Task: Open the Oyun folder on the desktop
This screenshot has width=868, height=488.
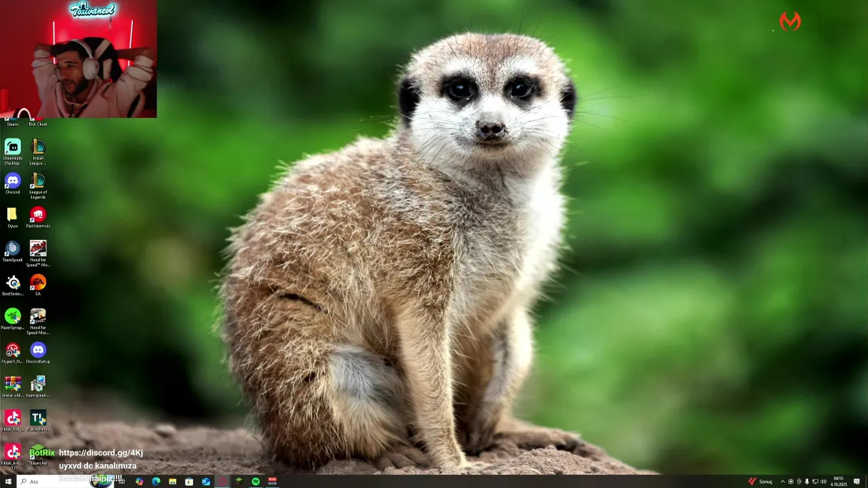Action: [x=12, y=218]
